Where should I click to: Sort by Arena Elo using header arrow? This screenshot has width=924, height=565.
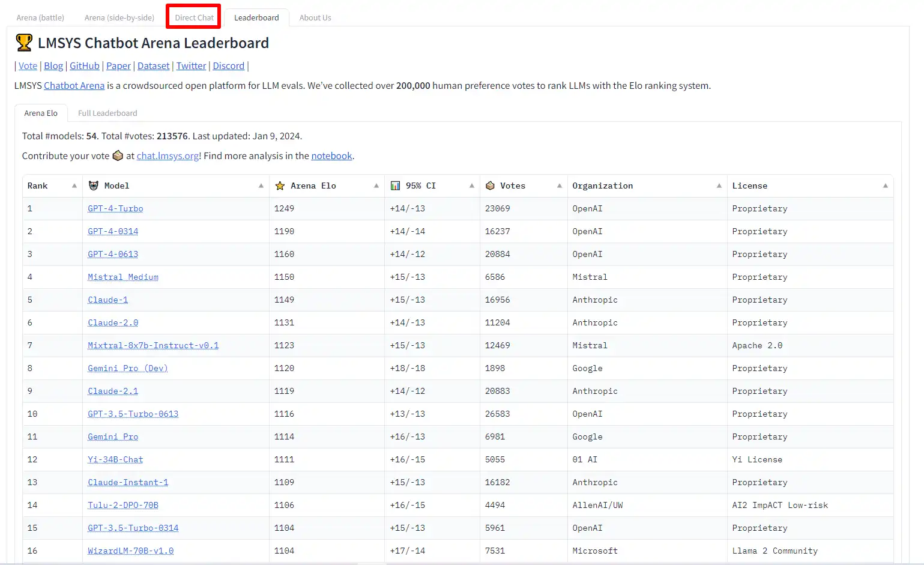tap(376, 186)
